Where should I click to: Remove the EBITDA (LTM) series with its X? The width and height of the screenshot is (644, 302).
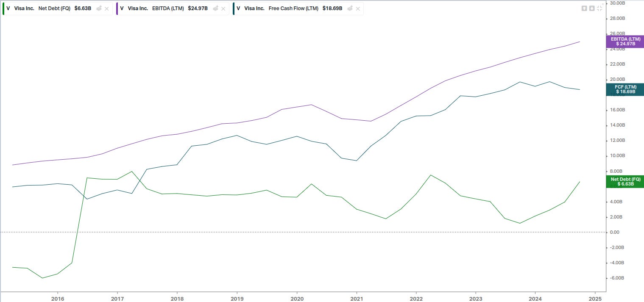click(223, 8)
